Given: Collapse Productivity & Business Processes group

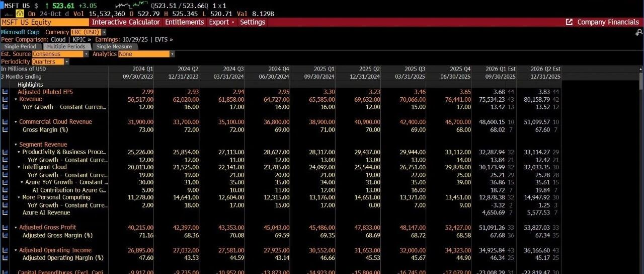Looking at the screenshot, I should pyautogui.click(x=19, y=152).
